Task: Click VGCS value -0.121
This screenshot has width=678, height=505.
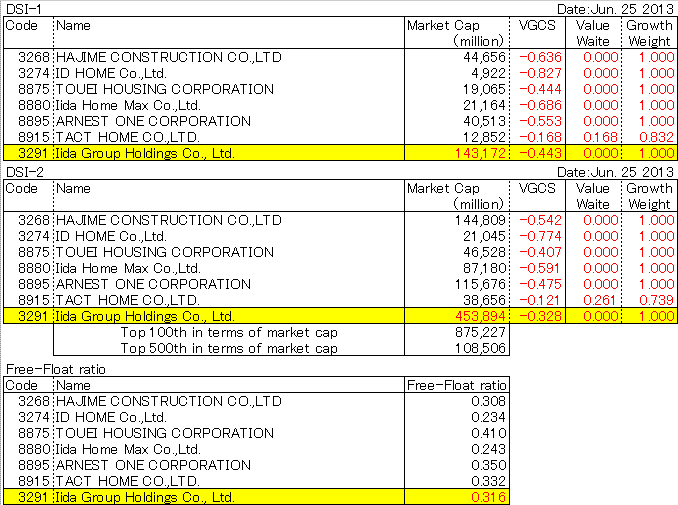Action: (539, 300)
